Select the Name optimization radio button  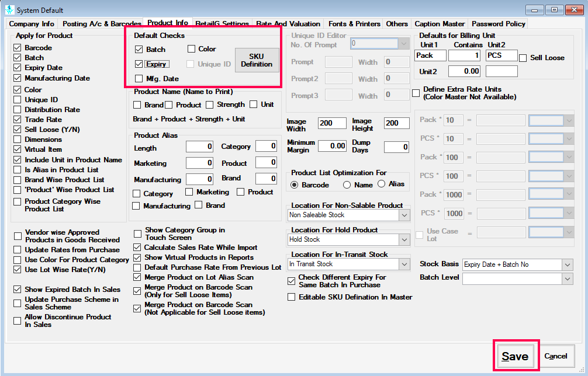coord(347,185)
